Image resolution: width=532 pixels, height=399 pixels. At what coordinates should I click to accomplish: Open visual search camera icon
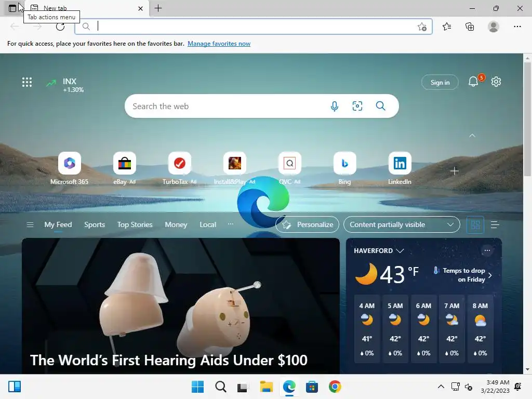click(x=357, y=106)
